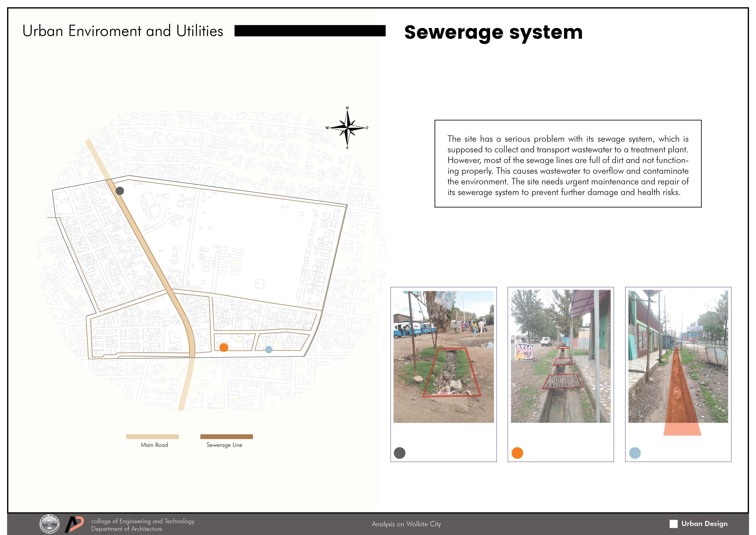Click the gray circle under first photo
This screenshot has width=756, height=535.
click(x=399, y=453)
